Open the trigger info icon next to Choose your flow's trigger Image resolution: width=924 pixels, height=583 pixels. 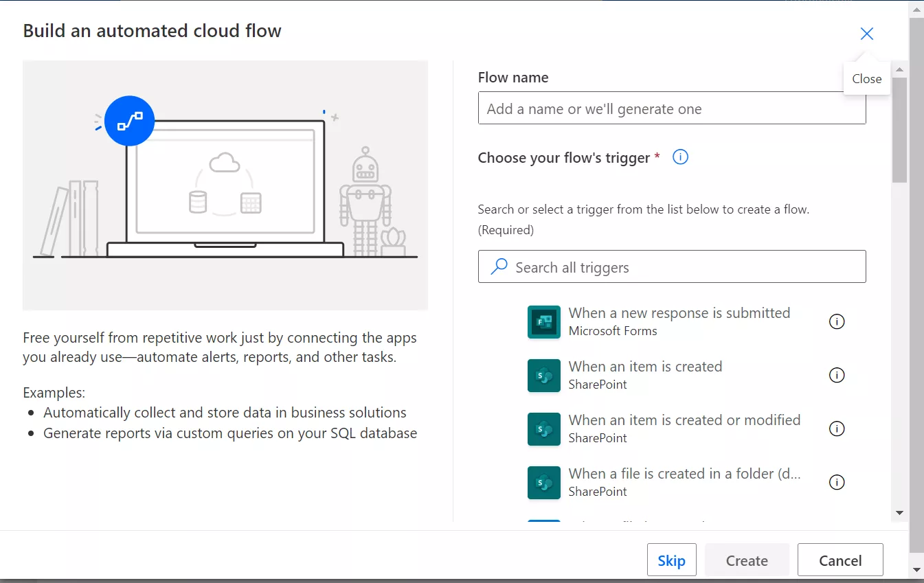680,157
